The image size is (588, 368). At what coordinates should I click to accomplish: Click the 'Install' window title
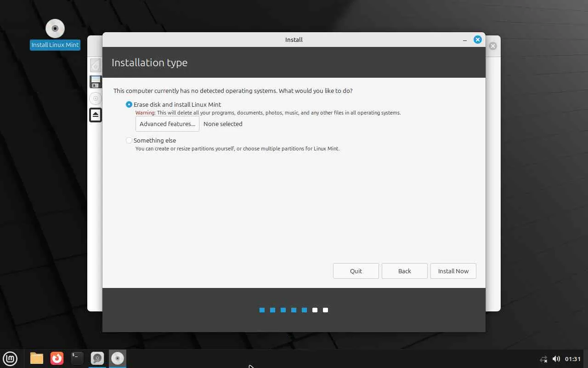[294, 40]
